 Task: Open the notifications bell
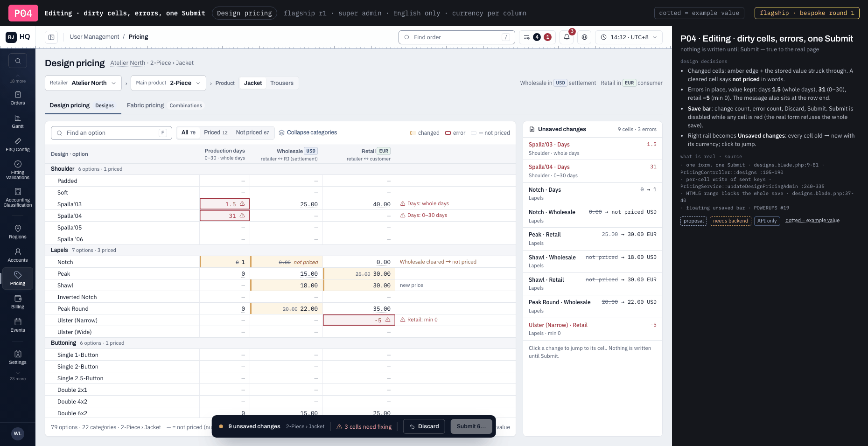point(567,37)
